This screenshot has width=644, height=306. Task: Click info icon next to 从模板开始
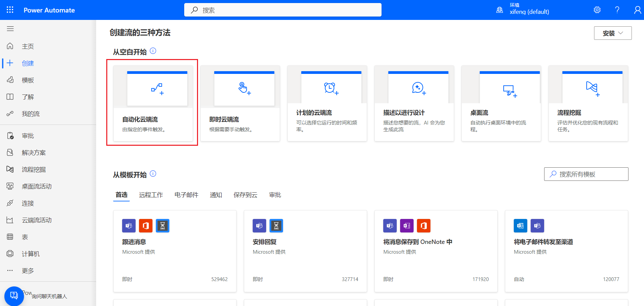pyautogui.click(x=153, y=174)
